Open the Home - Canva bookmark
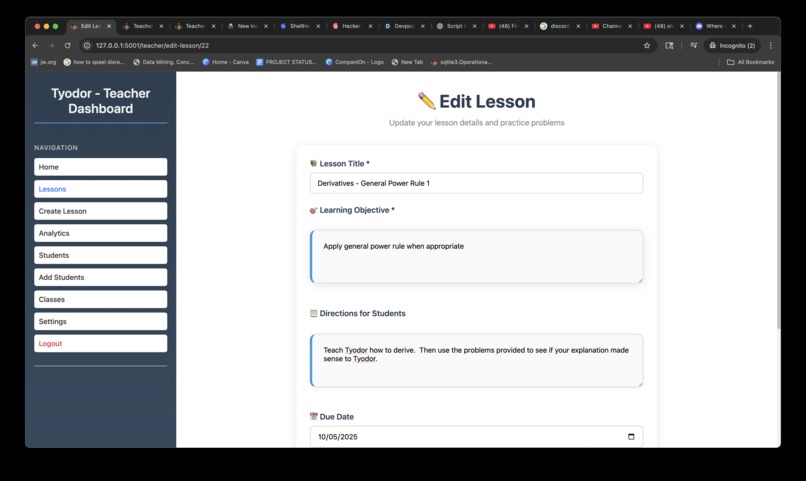The width and height of the screenshot is (806, 481). [x=225, y=62]
